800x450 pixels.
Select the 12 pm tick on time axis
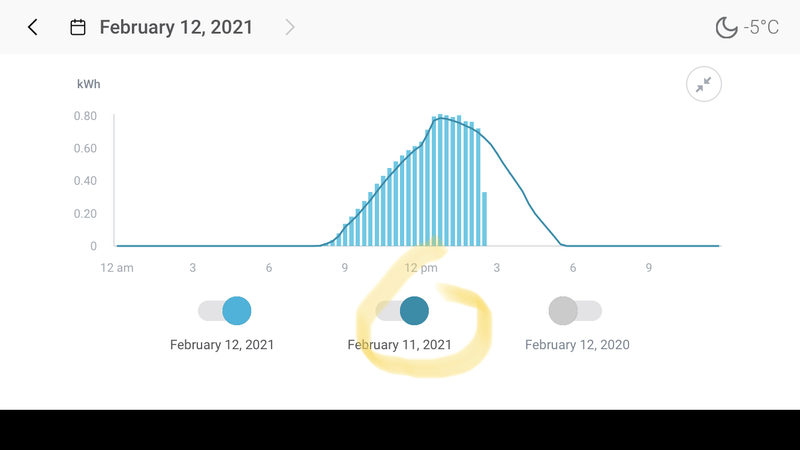[421, 268]
